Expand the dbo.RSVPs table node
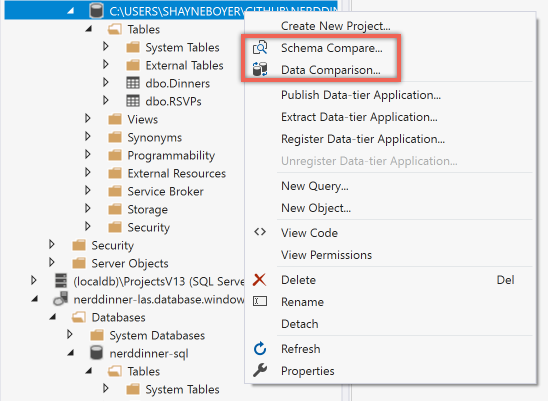The width and height of the screenshot is (548, 401). 106,100
